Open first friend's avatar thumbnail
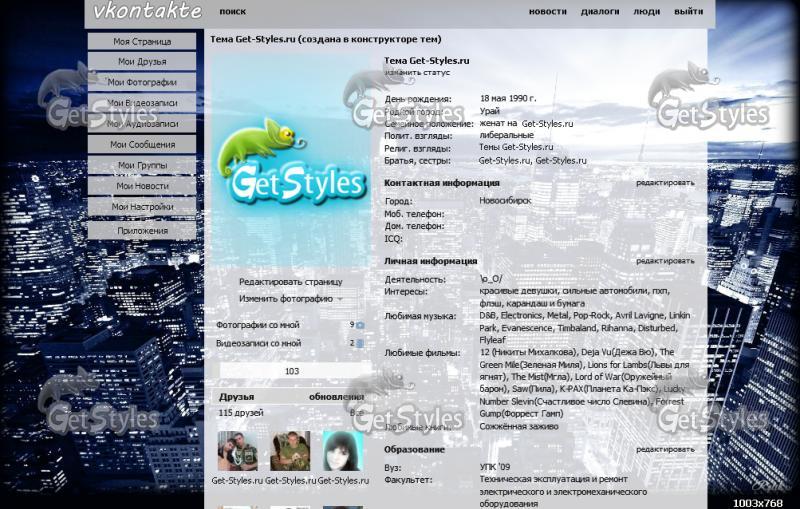The width and height of the screenshot is (800, 509). [x=237, y=451]
